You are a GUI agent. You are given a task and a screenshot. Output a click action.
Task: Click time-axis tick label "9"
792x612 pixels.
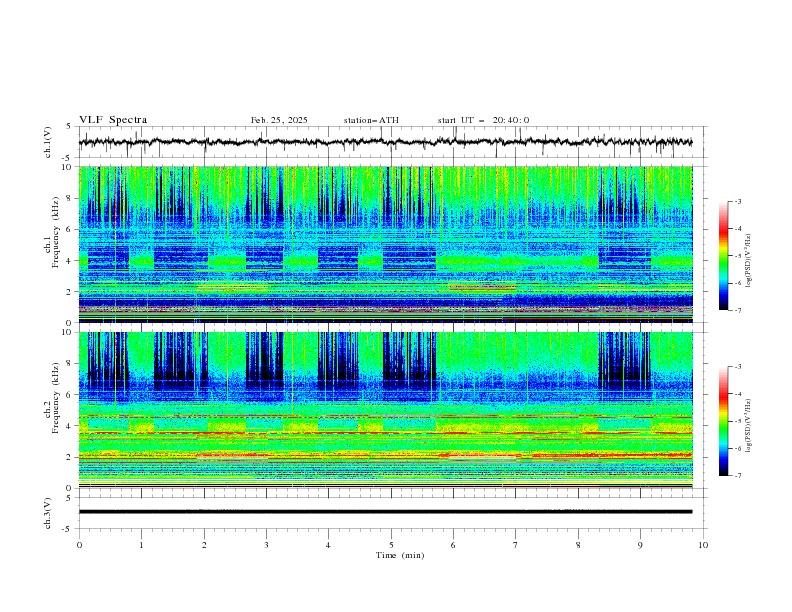point(640,545)
